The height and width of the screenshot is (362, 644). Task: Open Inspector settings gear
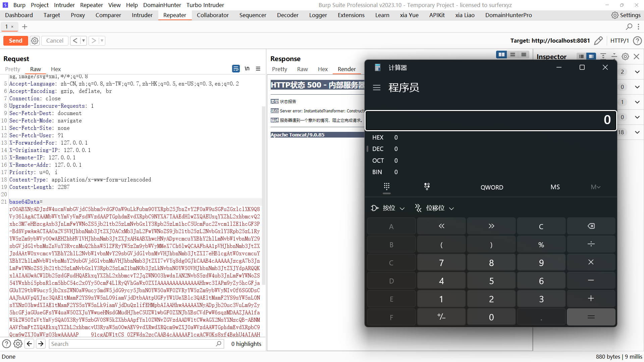pos(625,56)
